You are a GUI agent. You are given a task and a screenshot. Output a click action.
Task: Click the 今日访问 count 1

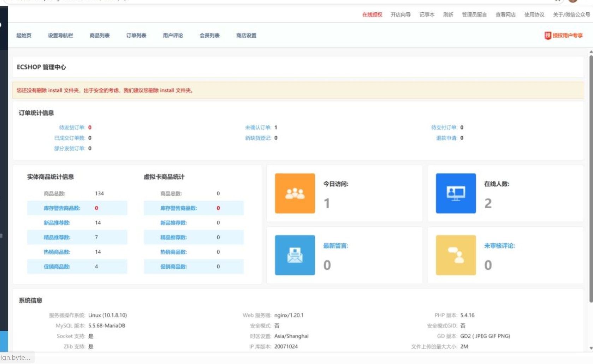tap(327, 203)
